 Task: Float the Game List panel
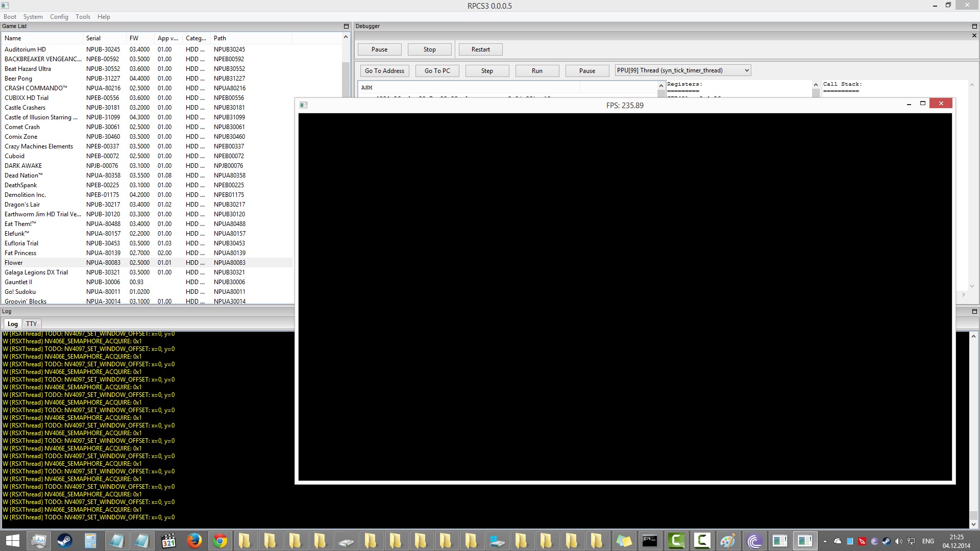click(x=346, y=26)
